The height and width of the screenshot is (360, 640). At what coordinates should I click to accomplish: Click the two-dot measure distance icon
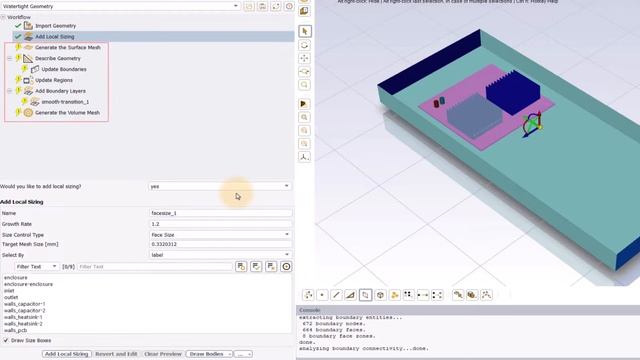pos(423,295)
